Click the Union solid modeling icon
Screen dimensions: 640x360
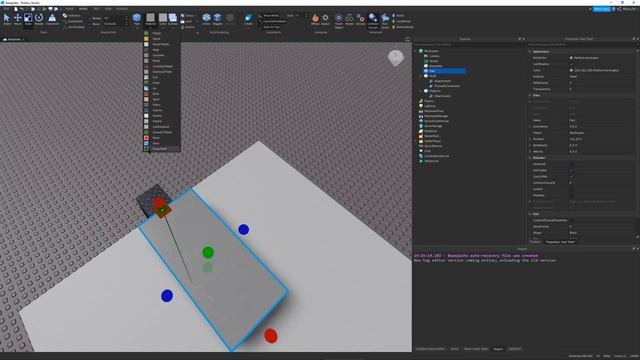[x=207, y=19]
